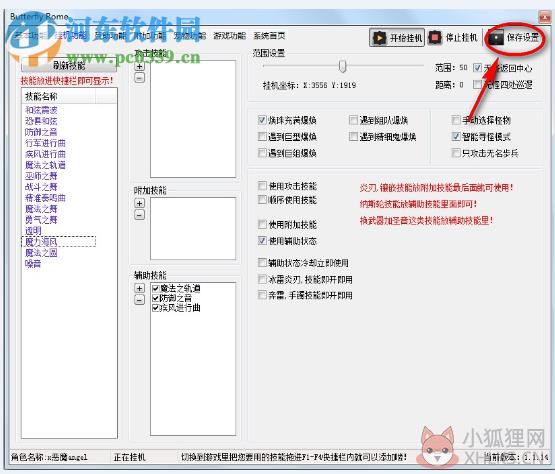Enable 使用攻击技能 checkbox
This screenshot has width=555, height=474.
[x=262, y=186]
